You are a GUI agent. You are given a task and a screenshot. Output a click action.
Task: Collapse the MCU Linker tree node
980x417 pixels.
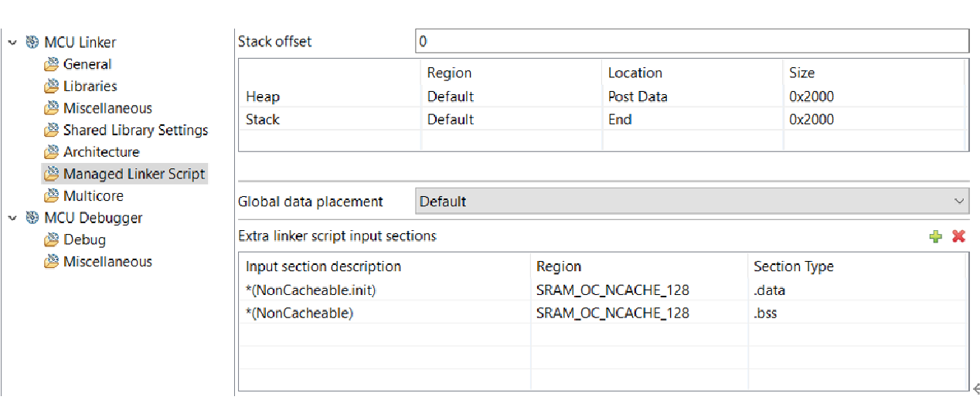point(12,42)
